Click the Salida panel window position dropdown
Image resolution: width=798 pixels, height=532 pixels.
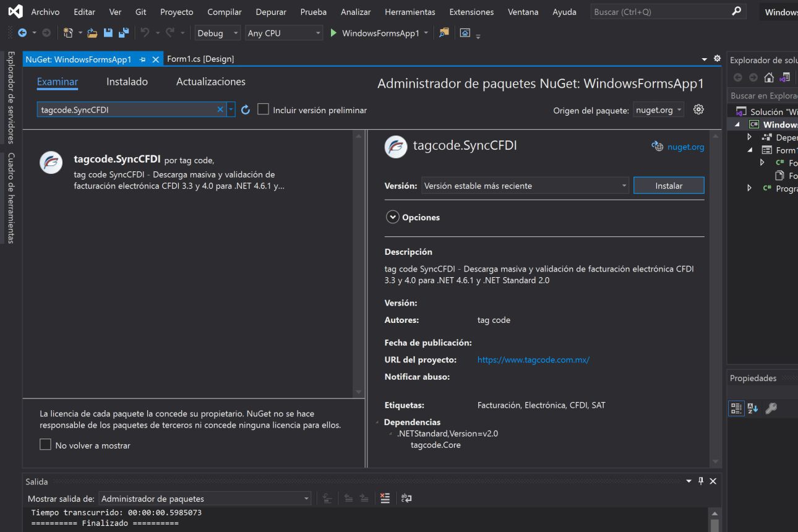(689, 481)
